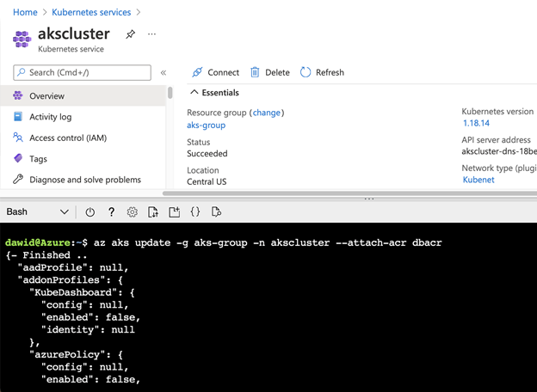
Task: Click the Overview sidebar icon
Action: [18, 95]
